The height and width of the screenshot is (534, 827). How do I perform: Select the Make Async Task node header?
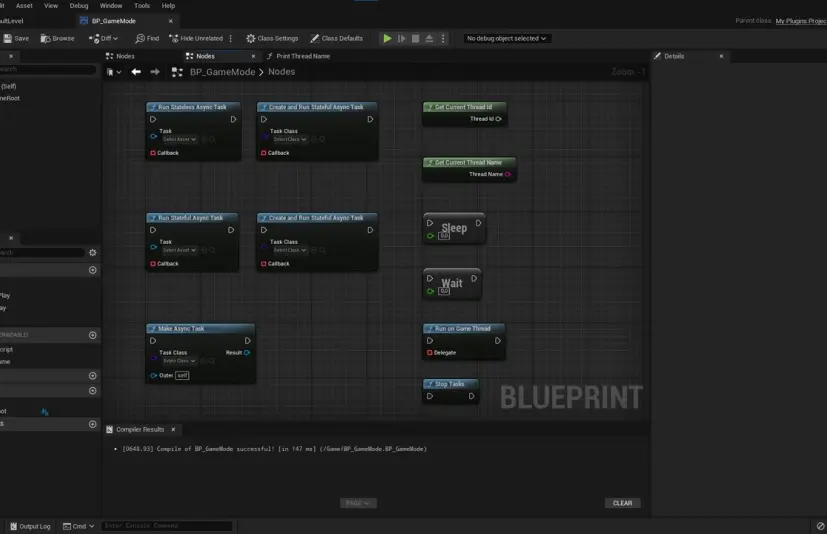pyautogui.click(x=200, y=329)
